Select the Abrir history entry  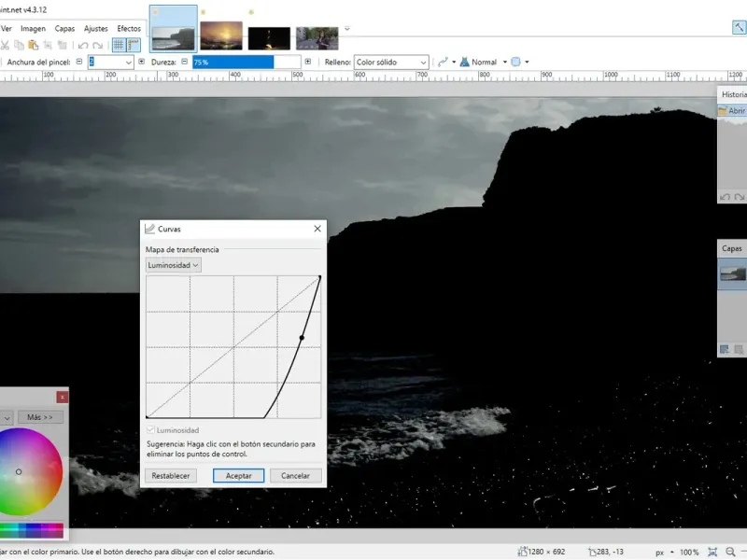point(733,111)
